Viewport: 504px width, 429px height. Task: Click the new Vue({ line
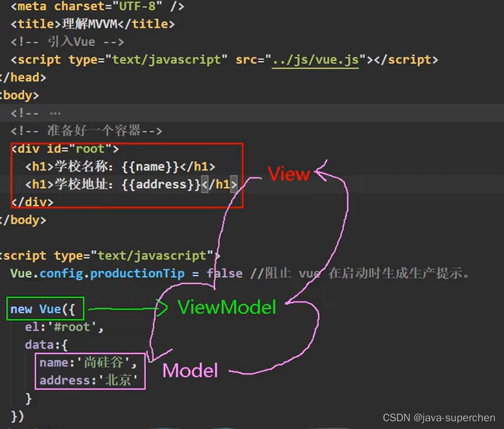(43, 309)
